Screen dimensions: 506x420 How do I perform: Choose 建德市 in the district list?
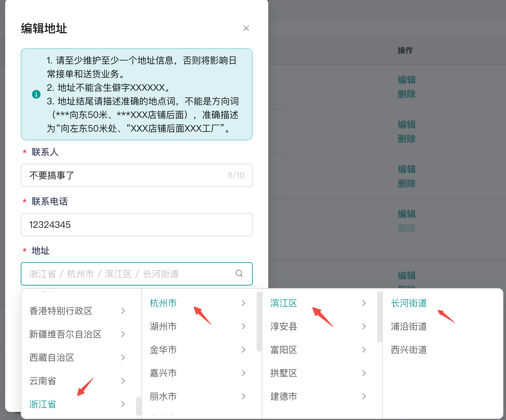tap(284, 396)
